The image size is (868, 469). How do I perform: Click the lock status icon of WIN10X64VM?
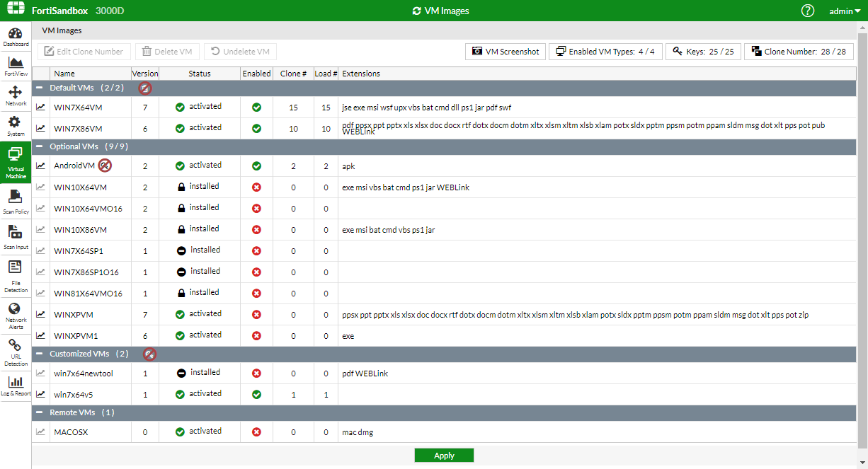click(x=181, y=187)
